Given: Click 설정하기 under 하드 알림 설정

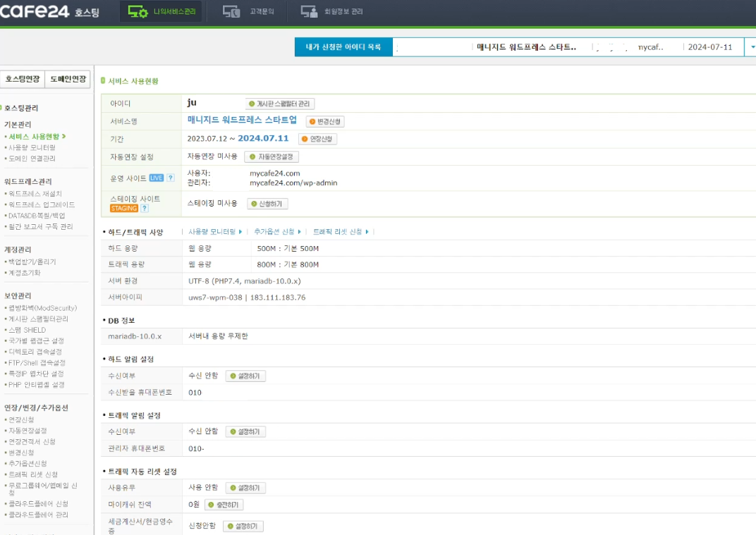Looking at the screenshot, I should (245, 376).
